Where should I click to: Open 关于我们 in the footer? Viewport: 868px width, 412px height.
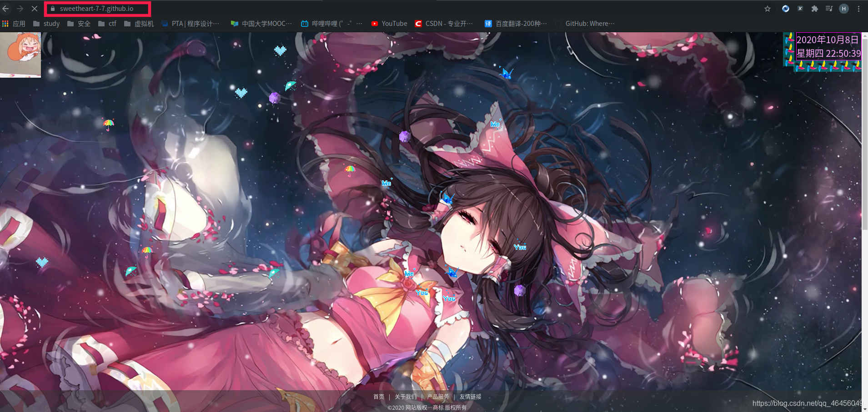coord(406,397)
